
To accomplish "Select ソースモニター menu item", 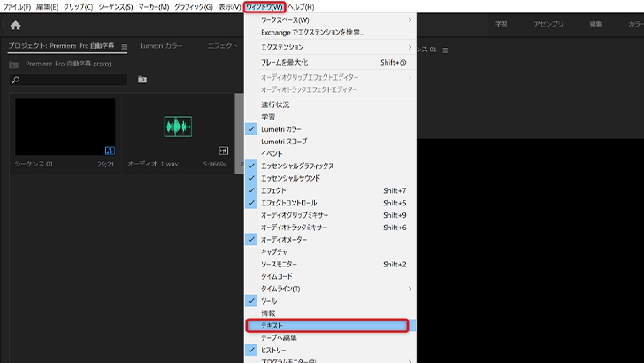I will (330, 265).
